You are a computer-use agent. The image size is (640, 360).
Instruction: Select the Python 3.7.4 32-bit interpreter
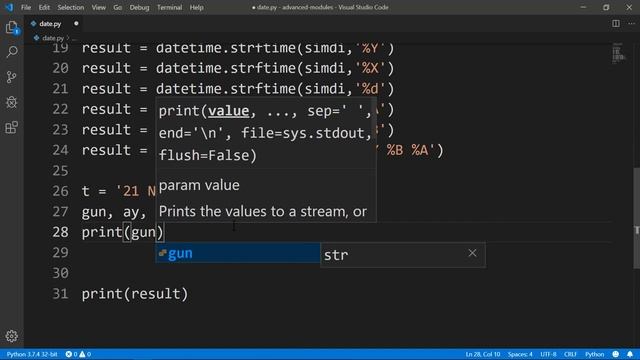[31, 354]
